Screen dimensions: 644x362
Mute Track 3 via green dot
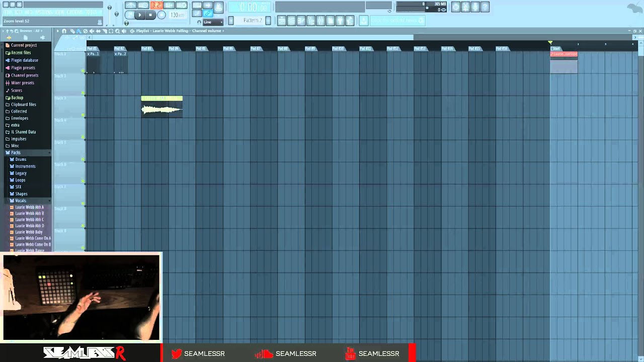tap(83, 116)
